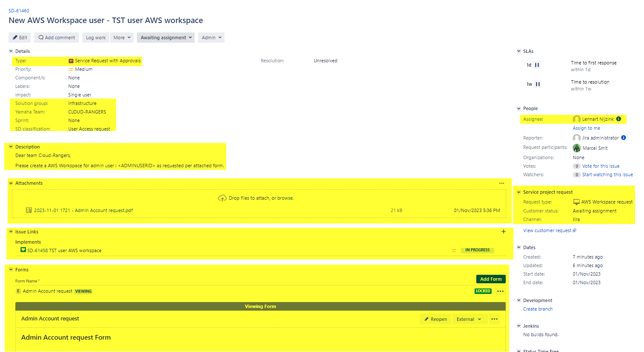
Task: Click Jira administrator reporter avatar
Action: pyautogui.click(x=577, y=138)
